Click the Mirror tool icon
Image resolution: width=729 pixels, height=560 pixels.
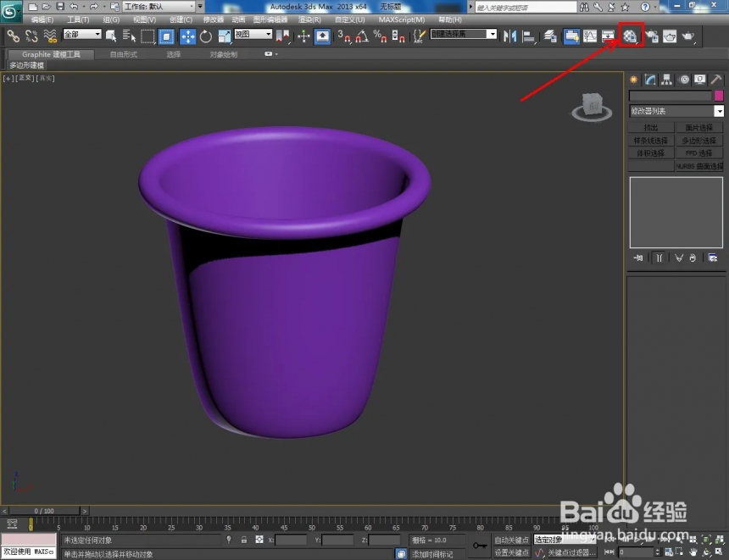[509, 36]
